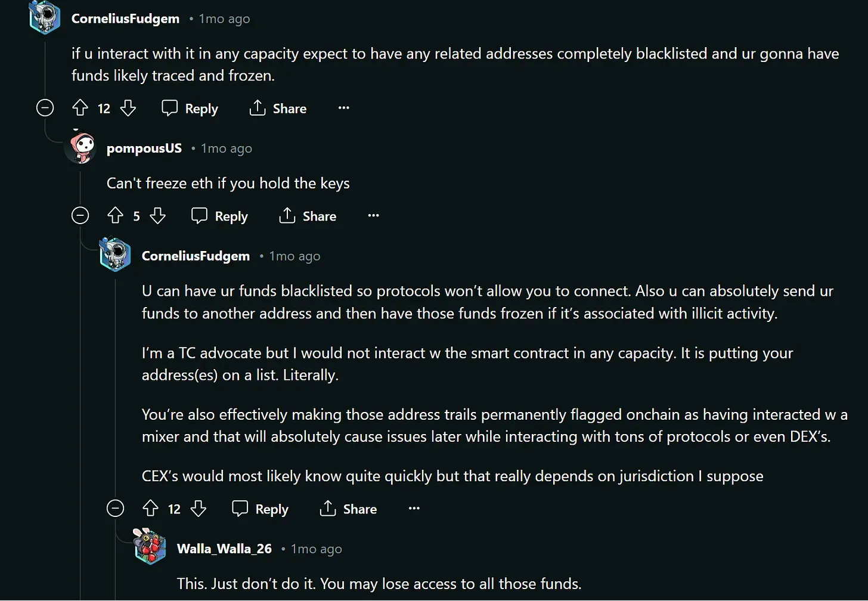Viewport: 868px width, 601px height.
Task: Downvote pompousUS's comment
Action: [x=157, y=216]
